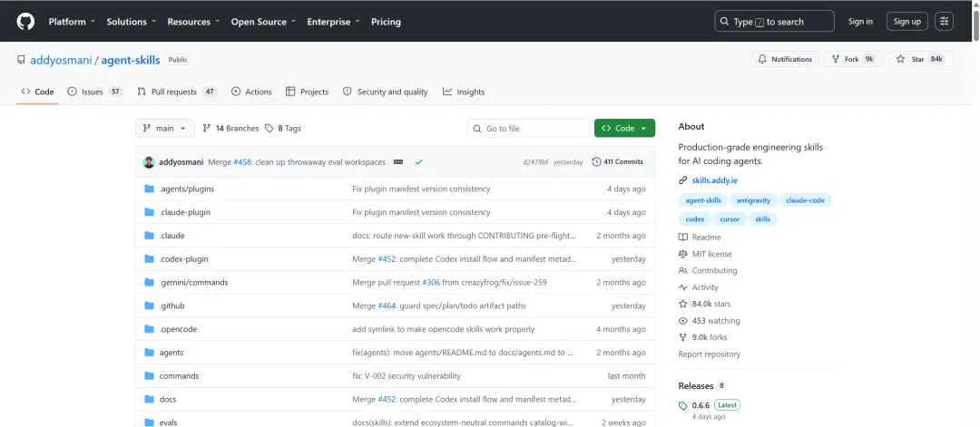The height and width of the screenshot is (427, 980).
Task: Focus the Type / to search field
Action: 774,21
